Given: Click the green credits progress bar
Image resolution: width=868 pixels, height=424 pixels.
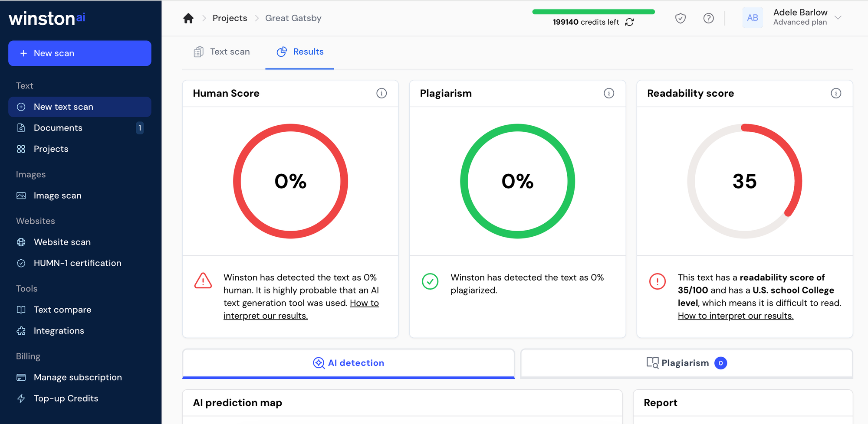Looking at the screenshot, I should pyautogui.click(x=593, y=12).
